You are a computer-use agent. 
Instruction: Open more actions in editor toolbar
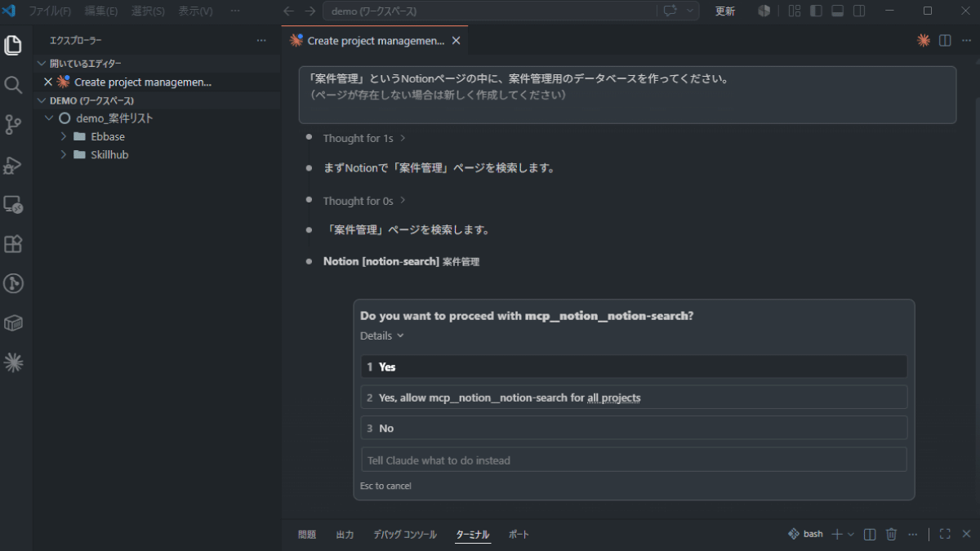click(x=965, y=40)
